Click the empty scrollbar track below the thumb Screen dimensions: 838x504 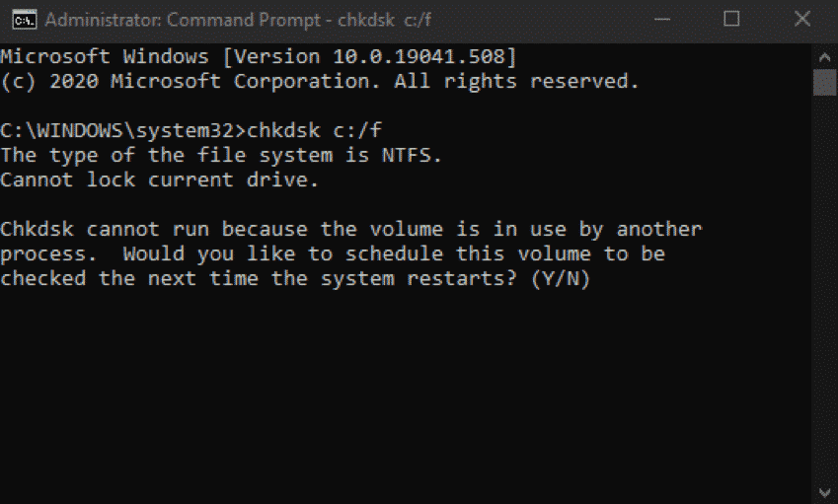click(824, 296)
